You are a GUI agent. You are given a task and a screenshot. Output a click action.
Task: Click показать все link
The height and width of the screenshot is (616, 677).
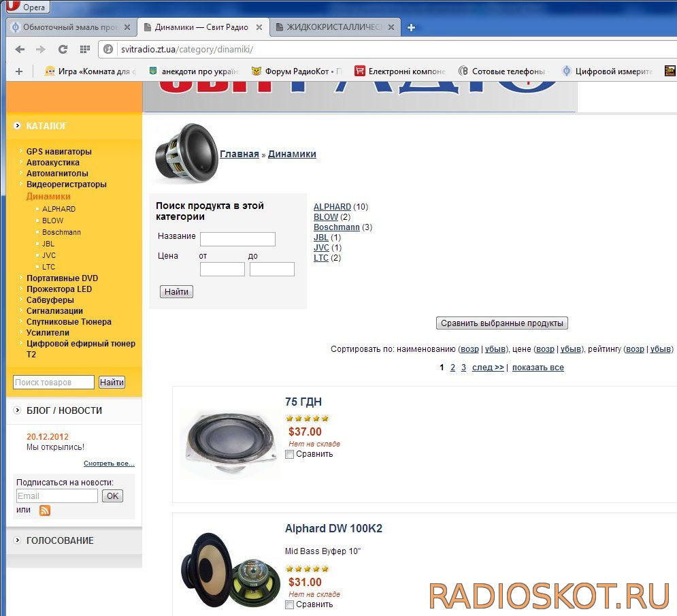click(x=538, y=368)
